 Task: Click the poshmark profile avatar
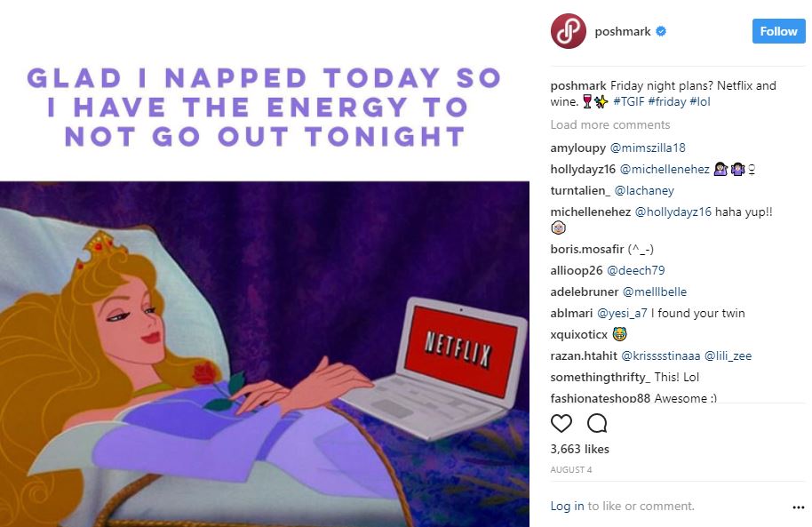(568, 31)
